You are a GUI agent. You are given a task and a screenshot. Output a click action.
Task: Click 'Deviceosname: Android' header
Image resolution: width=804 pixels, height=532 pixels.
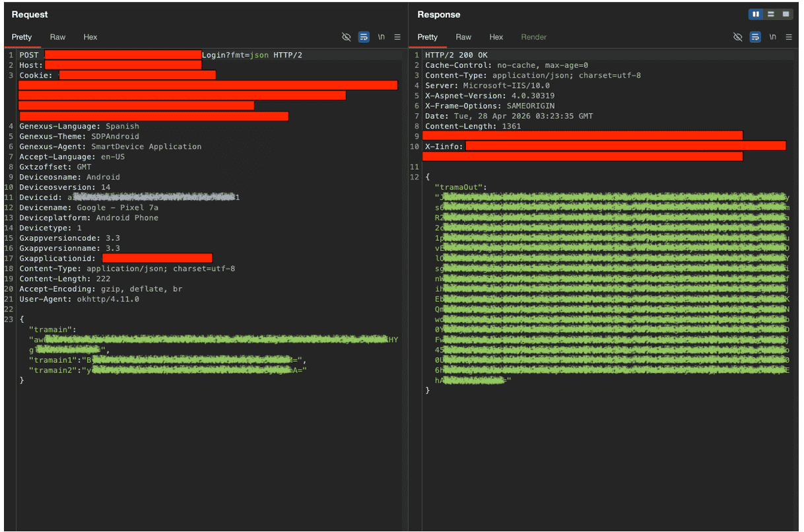point(69,177)
